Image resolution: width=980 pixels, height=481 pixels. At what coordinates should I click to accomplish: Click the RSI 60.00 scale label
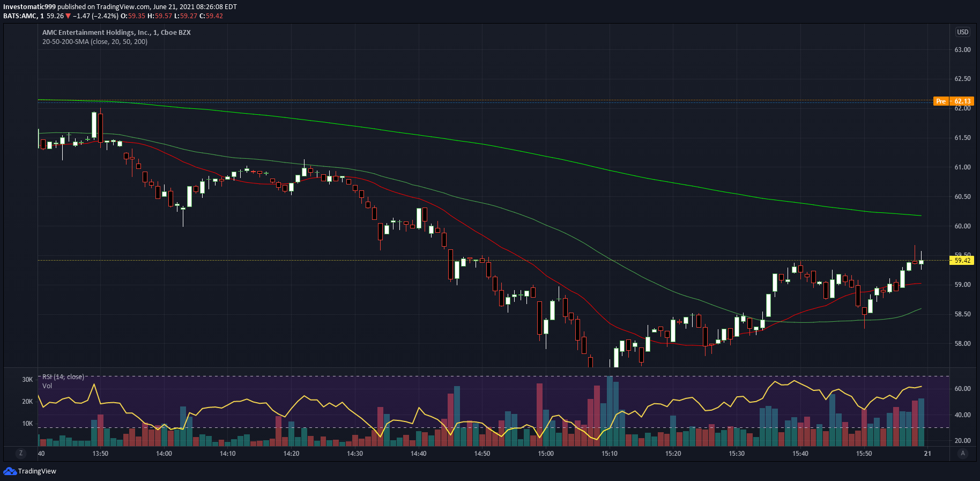tap(962, 389)
